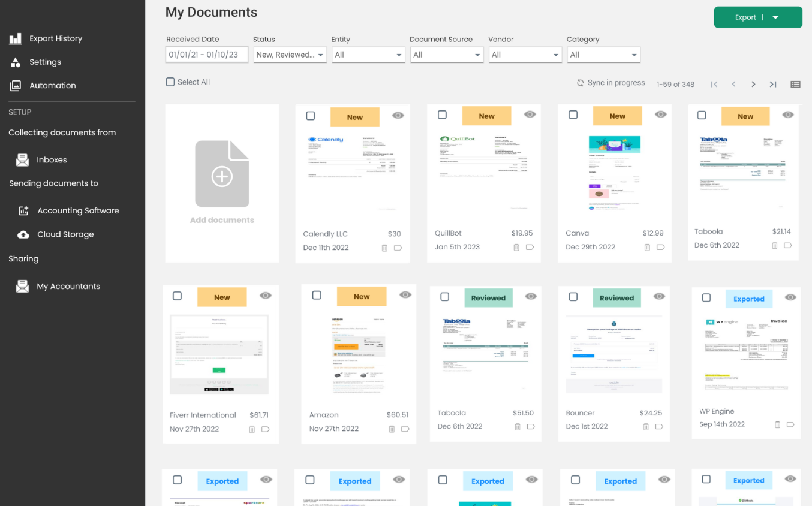Select the Canva document checkbox
812x506 pixels.
[x=573, y=114]
